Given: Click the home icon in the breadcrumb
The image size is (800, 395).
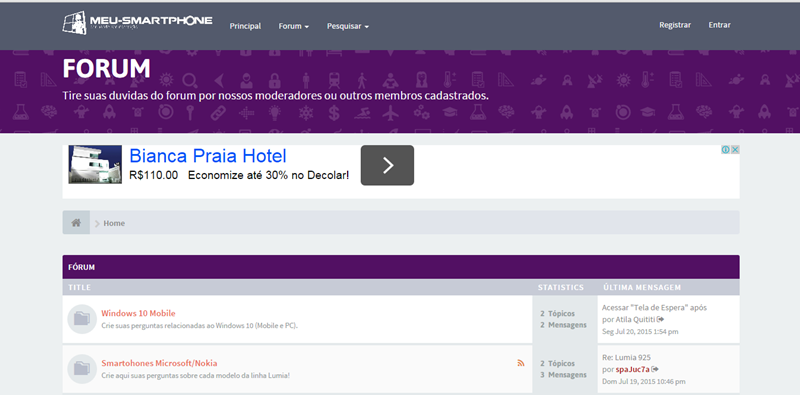Looking at the screenshot, I should (76, 223).
